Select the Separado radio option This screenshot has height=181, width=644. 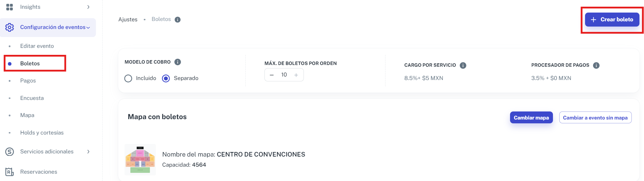(x=166, y=78)
